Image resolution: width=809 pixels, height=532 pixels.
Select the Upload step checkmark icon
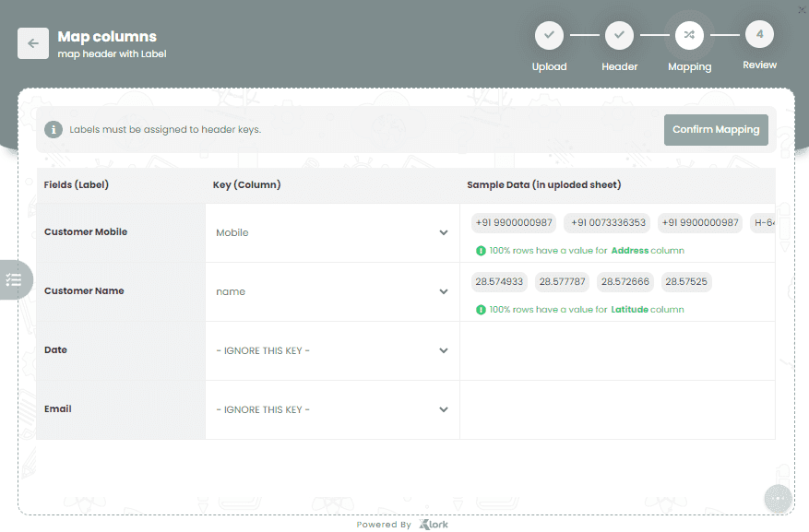pos(549,35)
